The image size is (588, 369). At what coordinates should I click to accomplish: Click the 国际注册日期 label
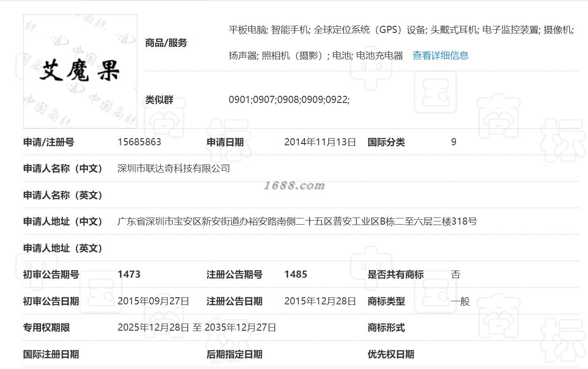coord(51,354)
